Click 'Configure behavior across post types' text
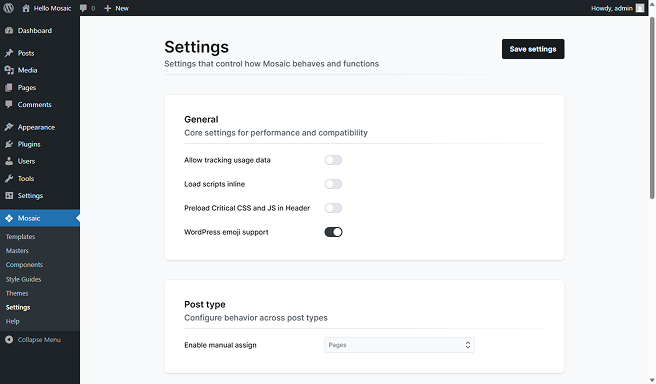The height and width of the screenshot is (384, 656). (x=256, y=318)
